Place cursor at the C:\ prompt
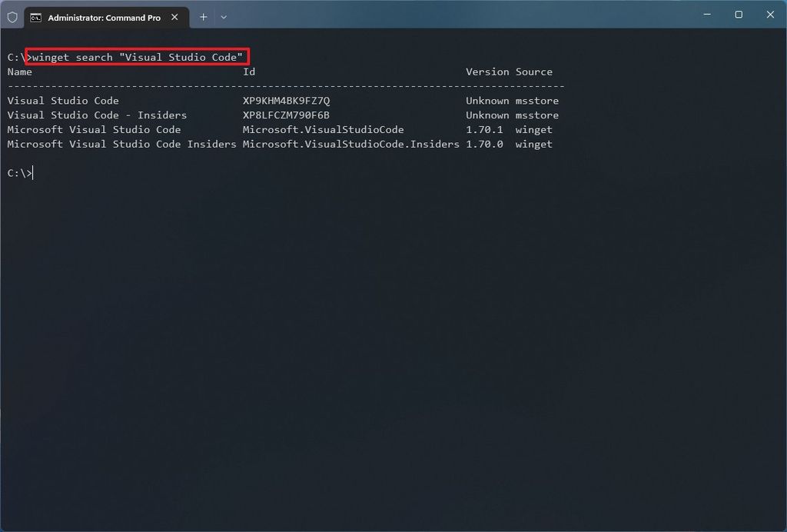The width and height of the screenshot is (787, 532). point(21,173)
